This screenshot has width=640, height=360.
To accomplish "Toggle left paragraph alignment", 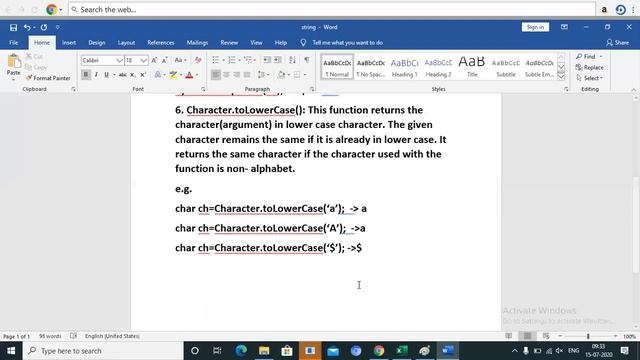I will (x=216, y=75).
